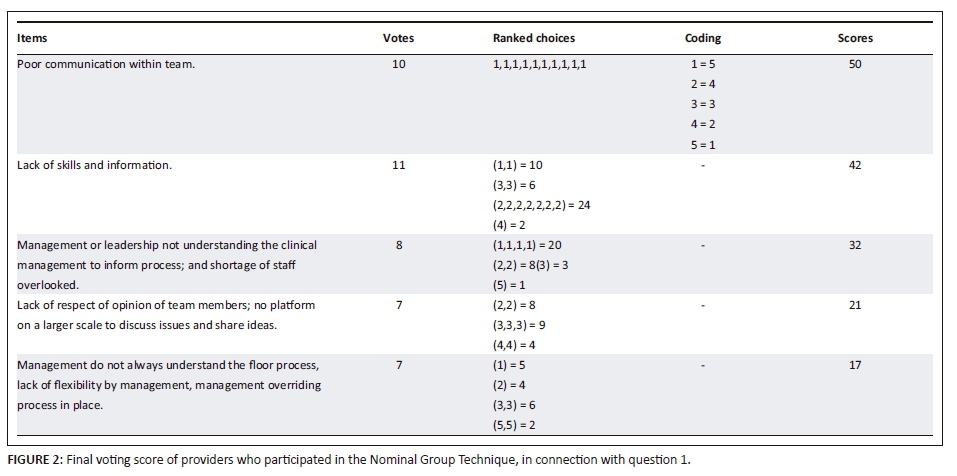Image resolution: width=957 pixels, height=476 pixels.
Task: Select the Poor communication within team row
Action: pyautogui.click(x=91, y=65)
